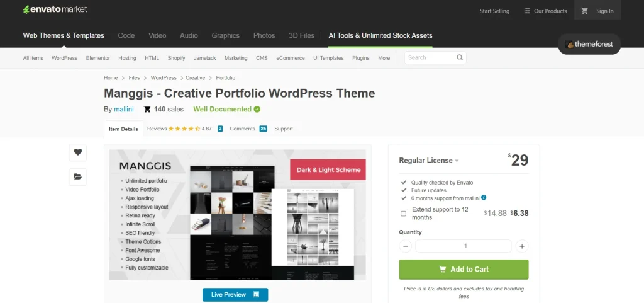Click inside the Search input field
The height and width of the screenshot is (303, 644).
(x=430, y=58)
